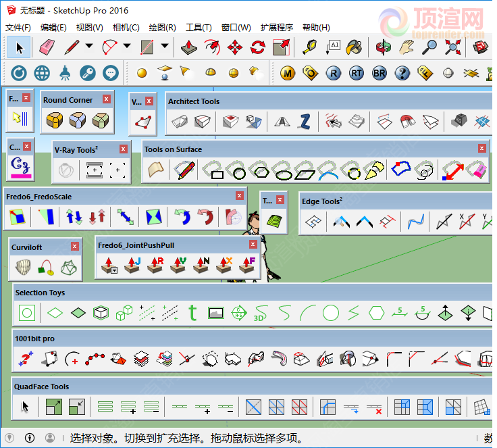Click the green t text selection icon

[192, 313]
